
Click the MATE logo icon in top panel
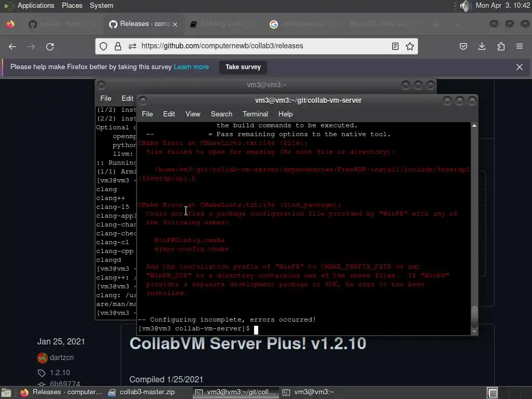(8, 6)
